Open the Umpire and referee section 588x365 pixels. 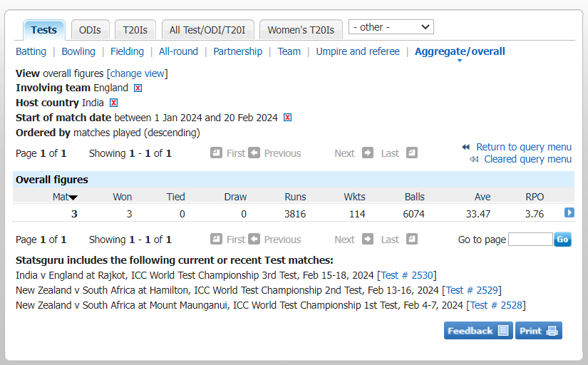(358, 51)
